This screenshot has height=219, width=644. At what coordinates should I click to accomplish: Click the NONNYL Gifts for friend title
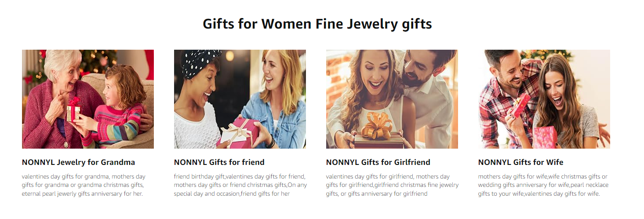(x=219, y=162)
